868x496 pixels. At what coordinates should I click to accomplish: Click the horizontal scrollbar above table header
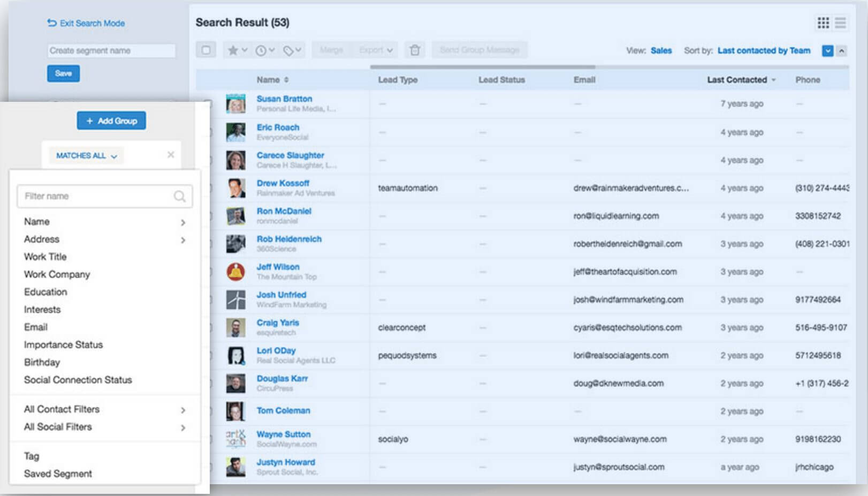(482, 67)
